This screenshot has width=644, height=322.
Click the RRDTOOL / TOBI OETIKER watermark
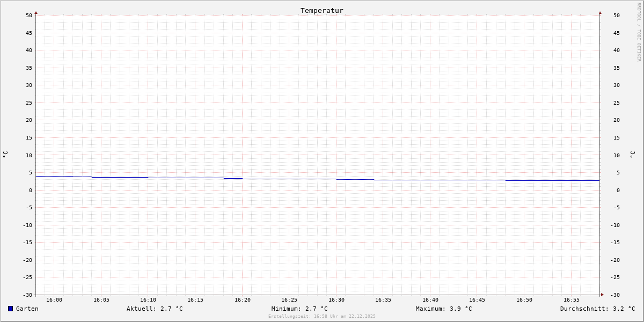(x=639, y=32)
